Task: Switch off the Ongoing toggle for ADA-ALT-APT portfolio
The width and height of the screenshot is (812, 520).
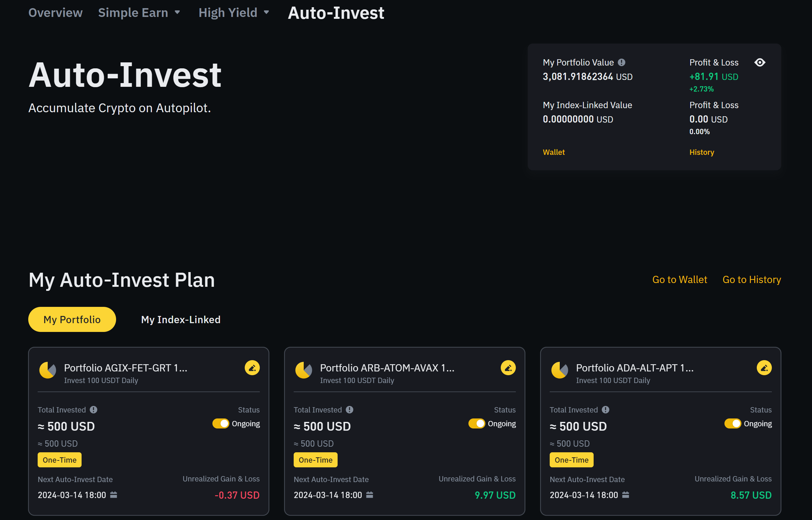Action: pyautogui.click(x=733, y=423)
